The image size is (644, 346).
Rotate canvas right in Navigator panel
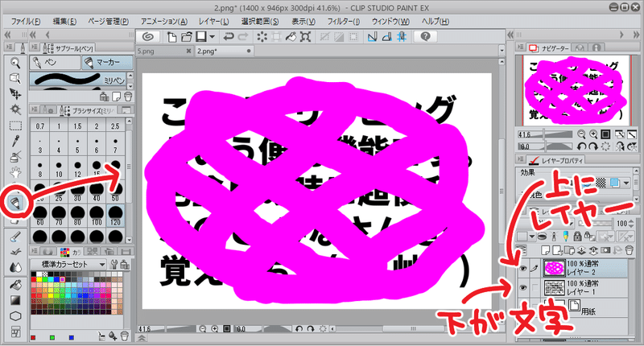[593, 146]
